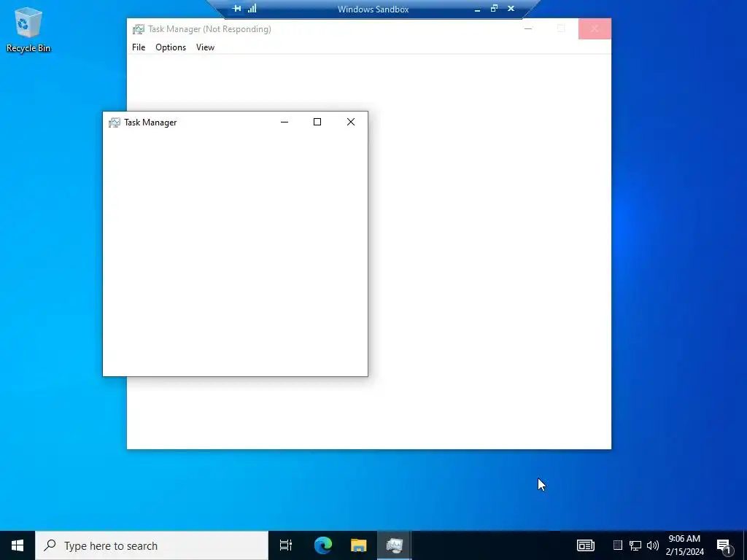This screenshot has width=747, height=560.
Task: Open the Windows Start menu
Action: coord(18,545)
